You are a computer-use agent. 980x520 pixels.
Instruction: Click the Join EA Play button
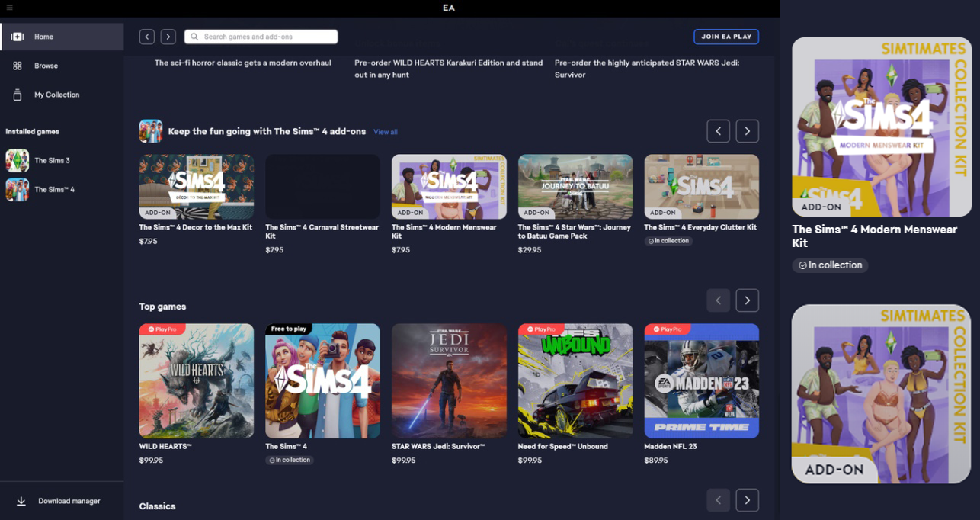(x=725, y=37)
